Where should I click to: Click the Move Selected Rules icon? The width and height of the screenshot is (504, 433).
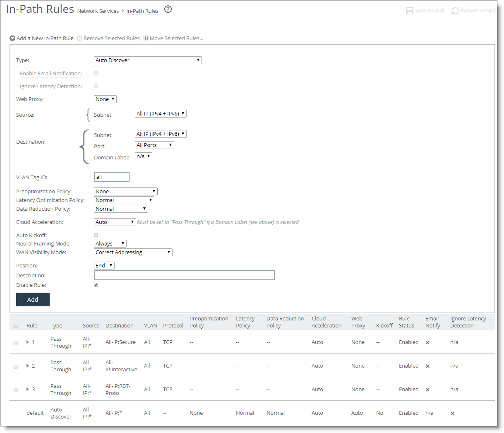[146, 38]
